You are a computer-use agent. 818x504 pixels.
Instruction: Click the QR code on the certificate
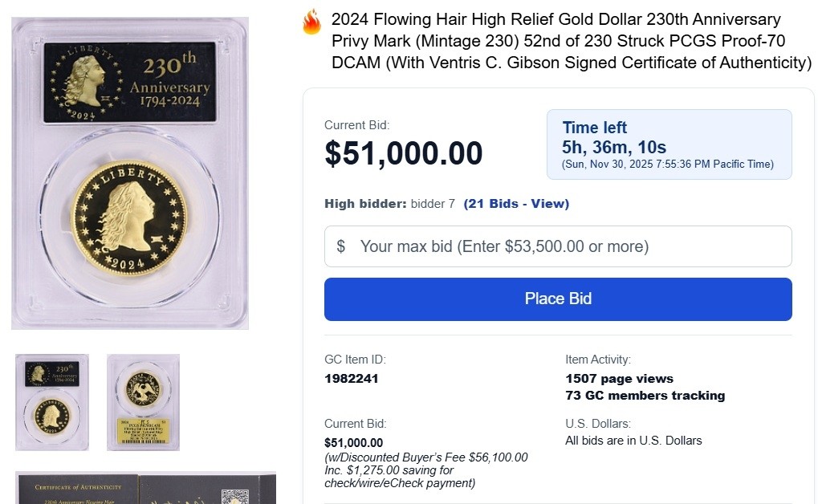(x=235, y=496)
